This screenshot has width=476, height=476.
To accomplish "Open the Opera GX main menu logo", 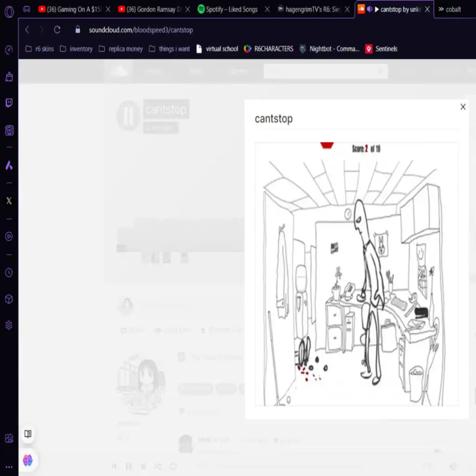I will 9,12.
